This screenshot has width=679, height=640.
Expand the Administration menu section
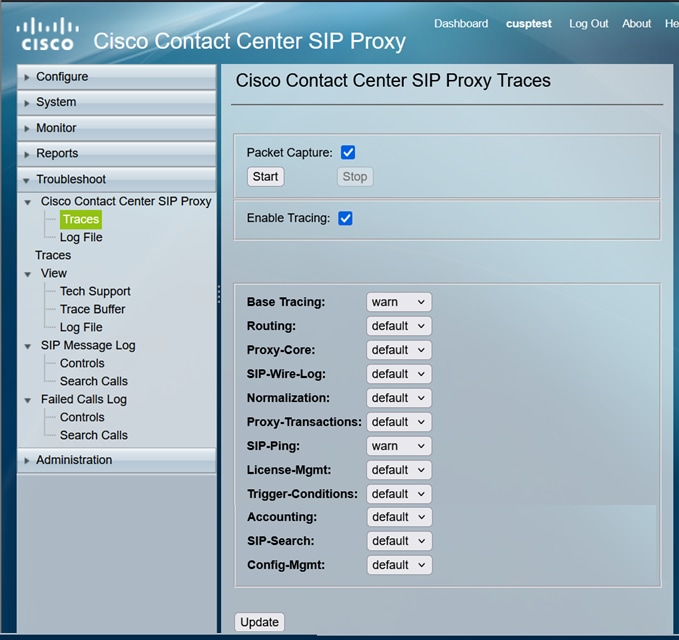point(116,460)
